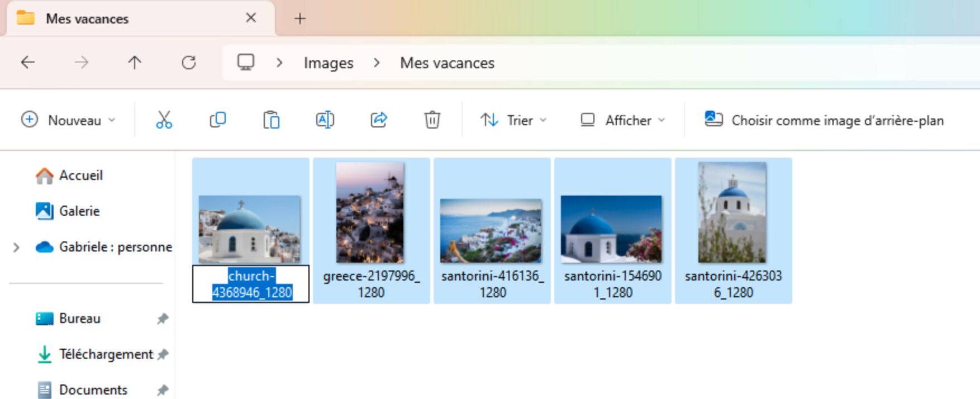The height and width of the screenshot is (399, 980).
Task: Navigate back with the left arrow
Action: click(27, 63)
